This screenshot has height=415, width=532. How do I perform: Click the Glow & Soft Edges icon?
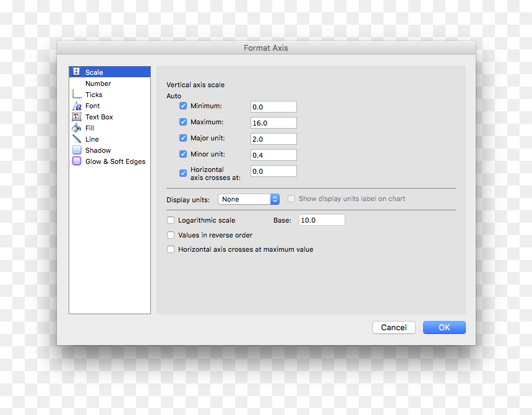[x=77, y=161]
